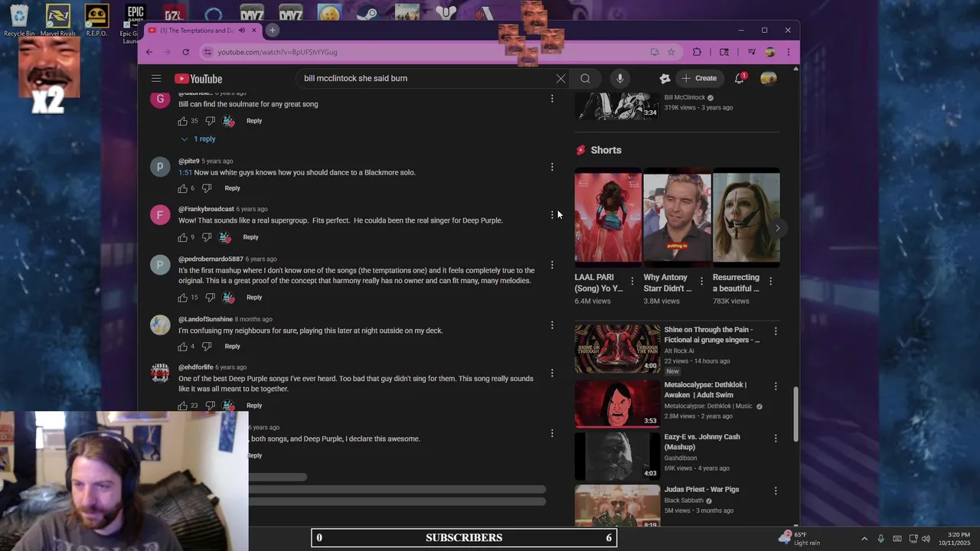Like the comment by @pite9

(183, 188)
